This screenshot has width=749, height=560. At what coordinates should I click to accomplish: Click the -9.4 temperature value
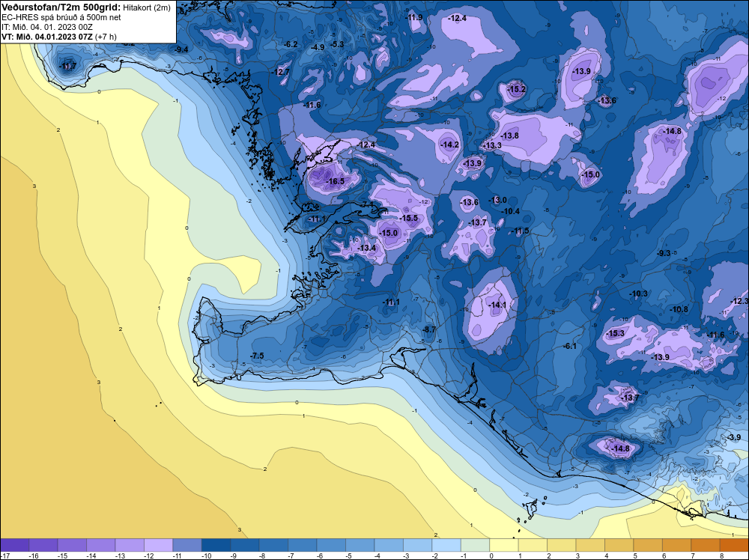181,49
